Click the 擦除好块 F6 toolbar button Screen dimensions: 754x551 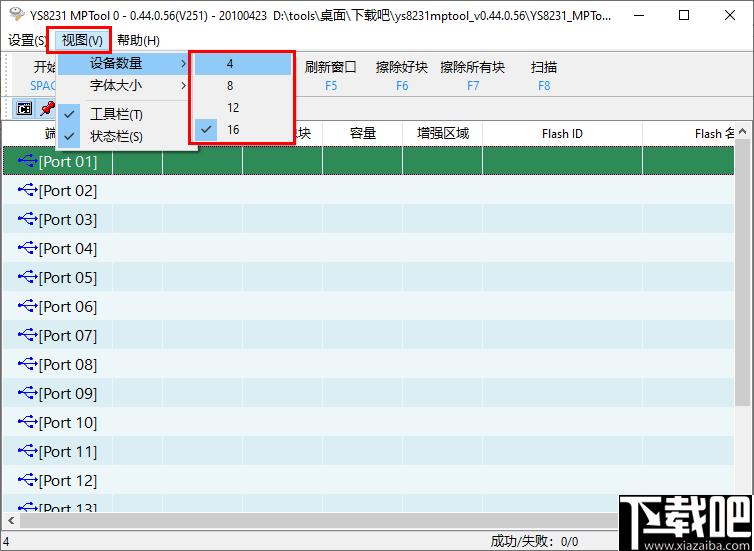[x=402, y=75]
